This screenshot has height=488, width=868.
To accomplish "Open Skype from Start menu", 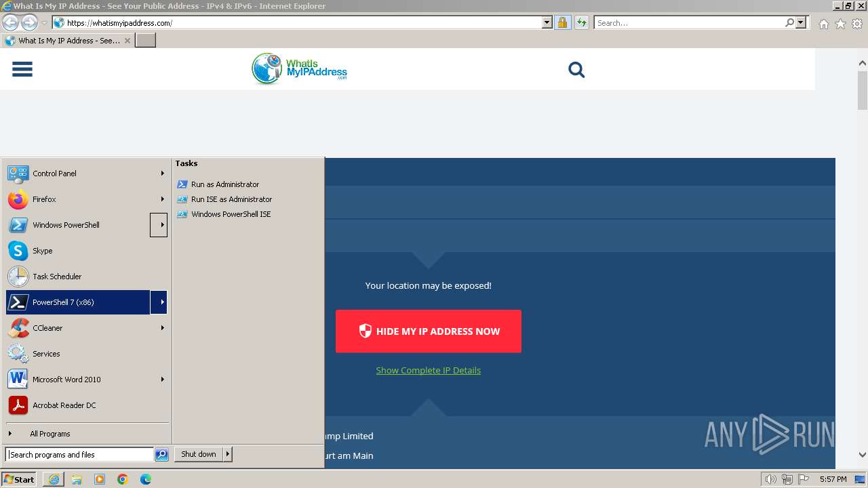I will 87,251.
